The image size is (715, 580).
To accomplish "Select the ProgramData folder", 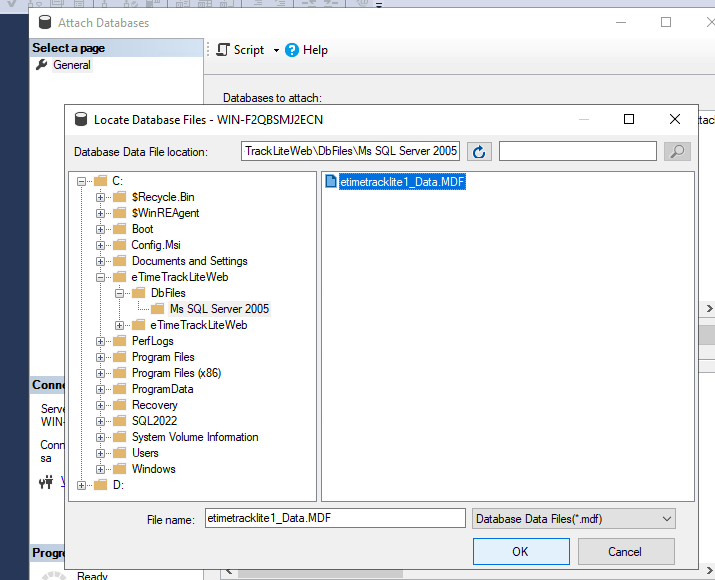I will pos(162,389).
